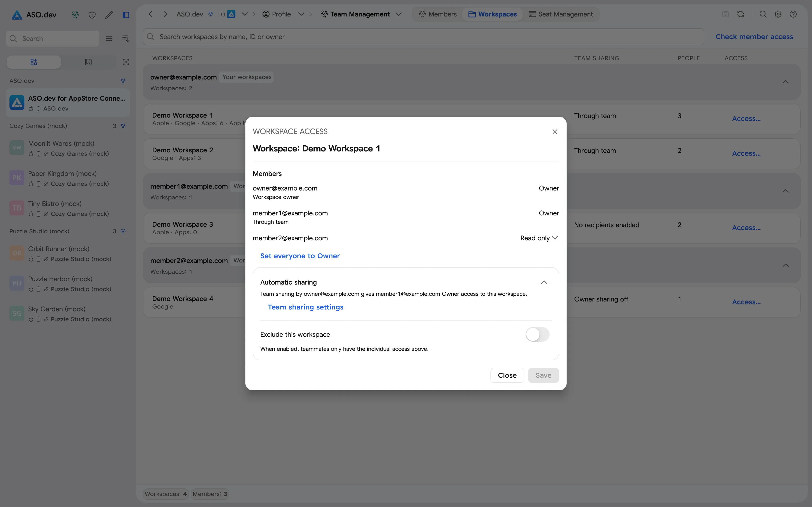812x507 pixels.
Task: Open Access link for Demo Workspace 4
Action: (x=746, y=302)
